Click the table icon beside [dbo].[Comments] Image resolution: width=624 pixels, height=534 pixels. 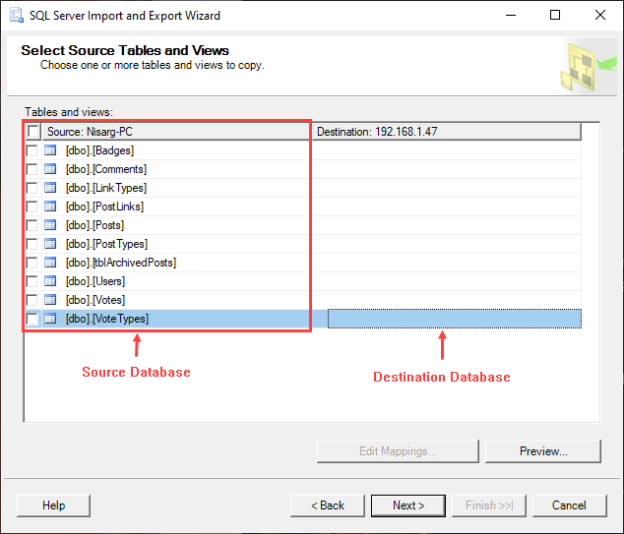tap(50, 169)
